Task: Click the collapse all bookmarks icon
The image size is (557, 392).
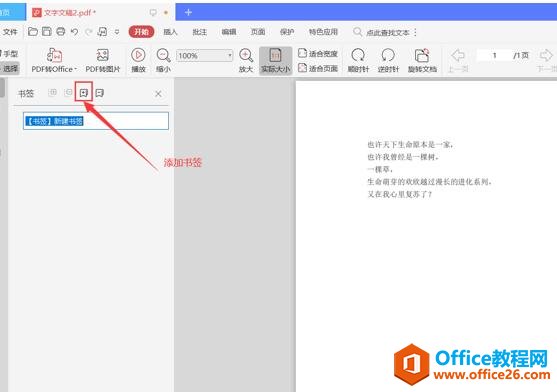Action: pos(68,93)
